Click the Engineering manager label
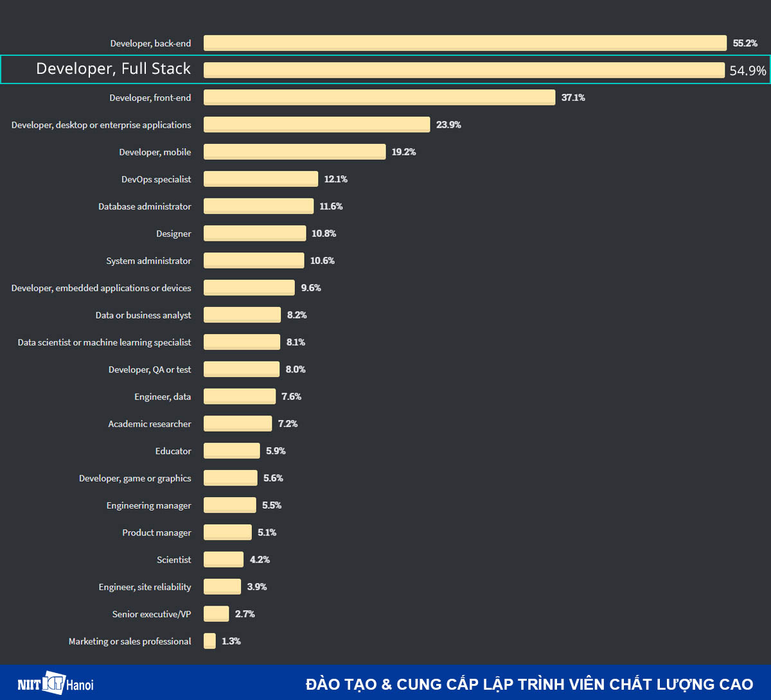Screen dimensions: 771x700 [x=148, y=505]
